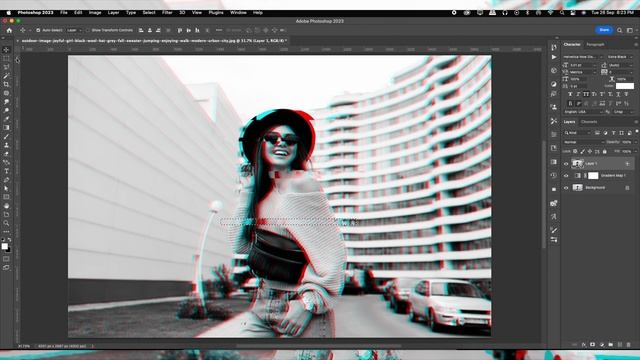Click the create new group folder icon

[x=610, y=344]
